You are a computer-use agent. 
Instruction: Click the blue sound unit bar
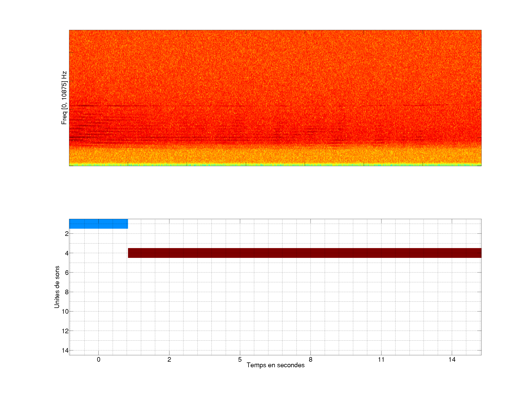(98, 224)
